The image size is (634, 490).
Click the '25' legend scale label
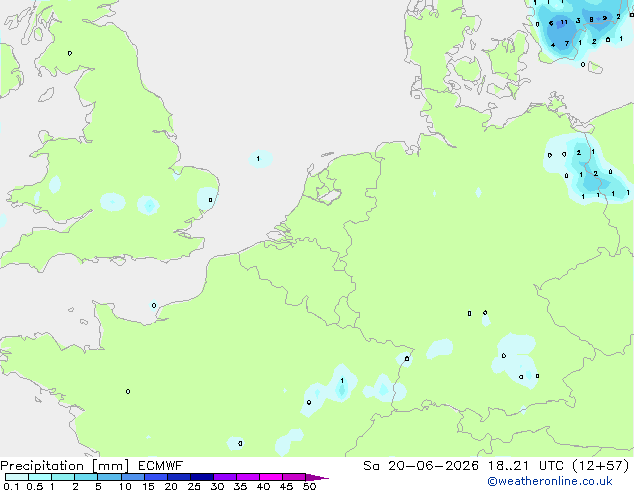click(x=194, y=486)
